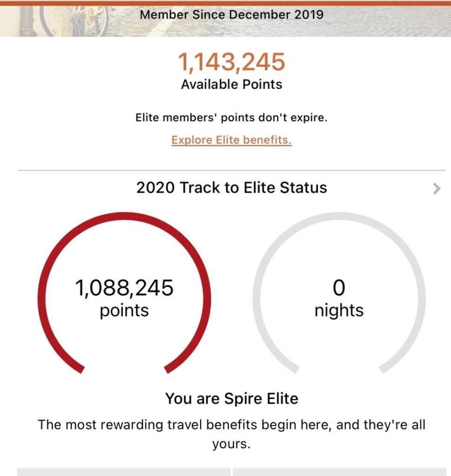The width and height of the screenshot is (451, 476).
Task: Tap the orange bar at the top
Action: pyautogui.click(x=225, y=3)
